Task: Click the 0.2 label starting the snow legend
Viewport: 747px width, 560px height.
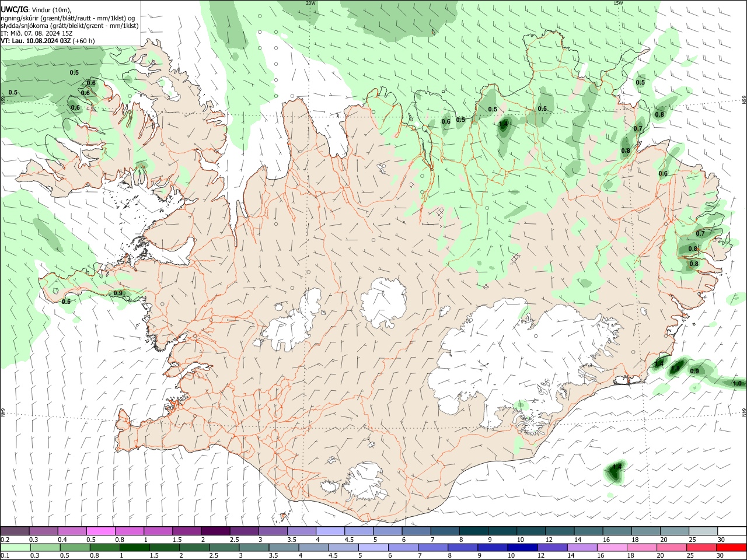Action: 5,540
